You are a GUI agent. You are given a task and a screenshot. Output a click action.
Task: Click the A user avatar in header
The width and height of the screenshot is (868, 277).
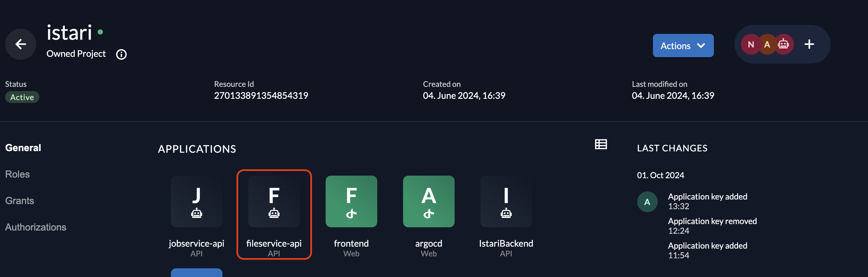coord(767,44)
